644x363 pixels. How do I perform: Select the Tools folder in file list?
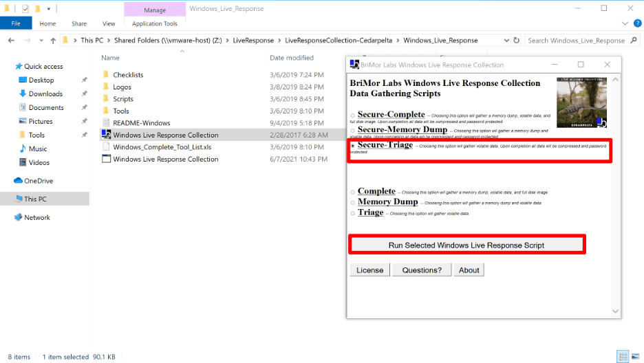coord(121,111)
